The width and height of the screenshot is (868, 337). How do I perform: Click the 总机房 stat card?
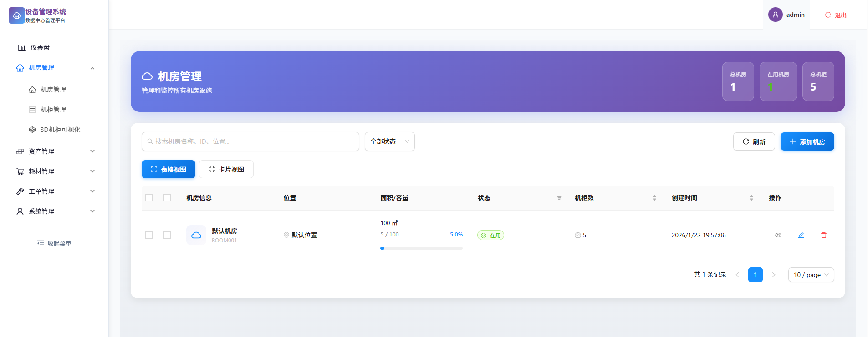738,81
